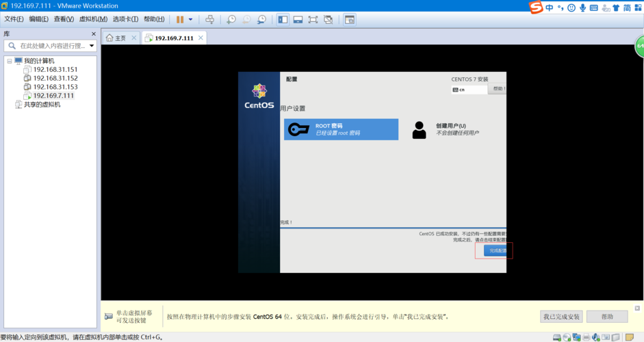Image resolution: width=644 pixels, height=342 pixels.
Task: Pause the virtual machine with the pause icon
Action: pos(180,19)
